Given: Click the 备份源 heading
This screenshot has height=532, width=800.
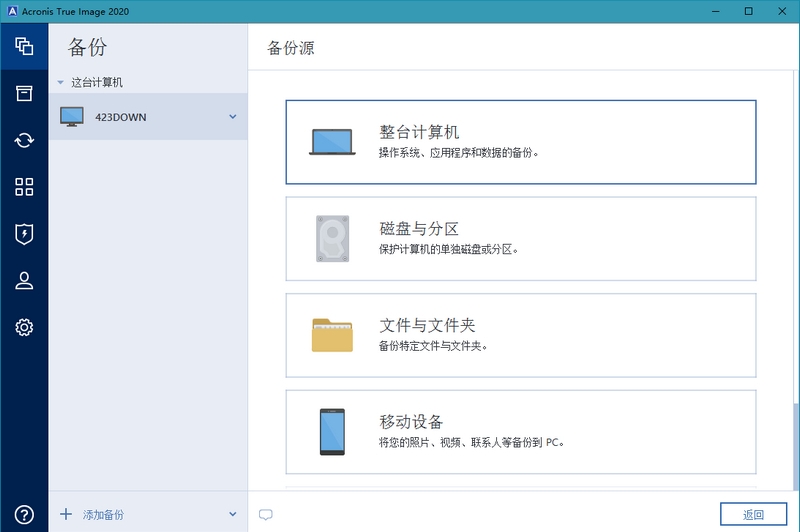Looking at the screenshot, I should pyautogui.click(x=291, y=48).
